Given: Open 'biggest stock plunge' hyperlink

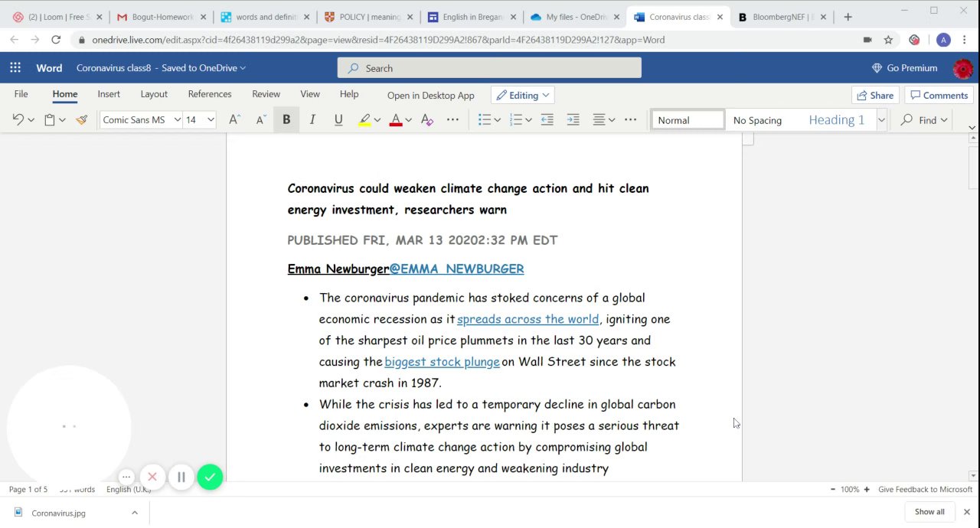Looking at the screenshot, I should tap(443, 362).
